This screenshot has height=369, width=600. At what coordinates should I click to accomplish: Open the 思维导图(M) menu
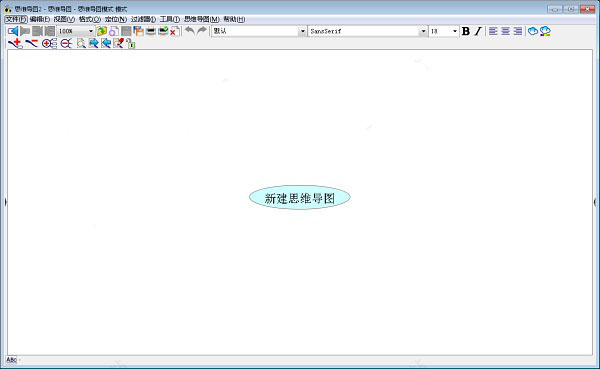tap(202, 19)
